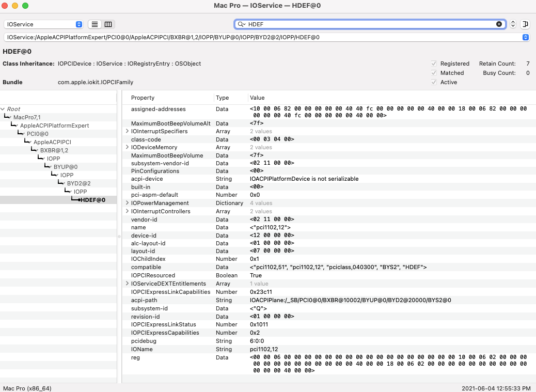The height and width of the screenshot is (392, 536).
Task: Toggle the side panel icon
Action: 525,24
